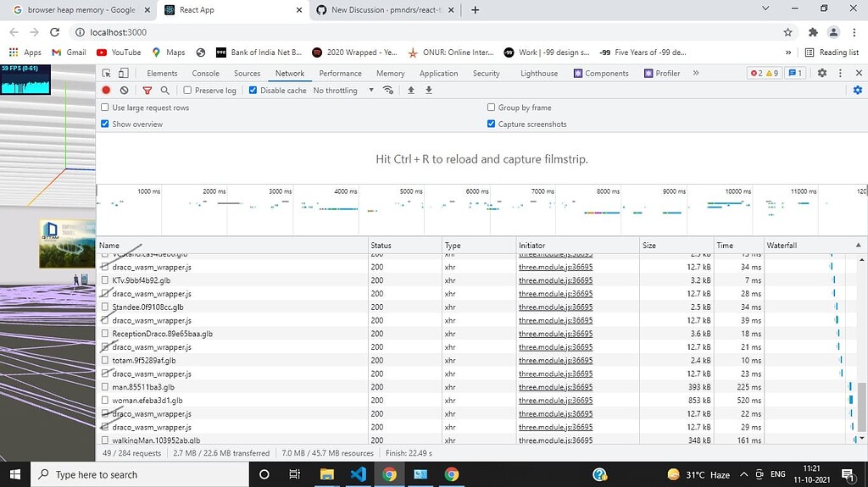Open DevTools three-dot menu
Viewport: 868px width, 487px height.
click(x=840, y=73)
